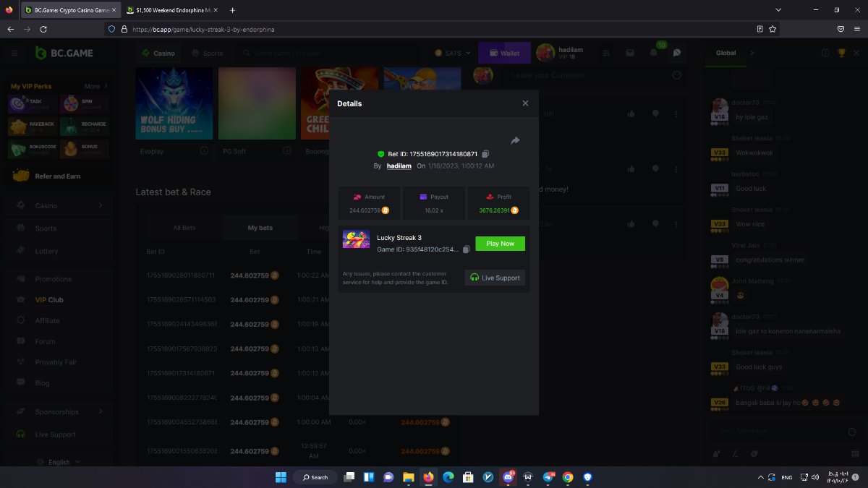Expand the SATS currency dropdown
This screenshot has height=488, width=868.
[453, 53]
